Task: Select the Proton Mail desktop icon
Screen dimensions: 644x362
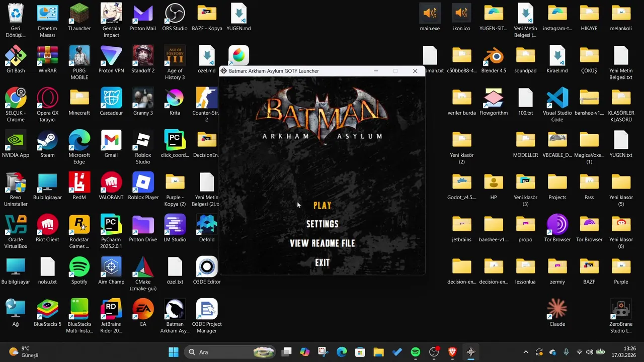Action: [143, 18]
